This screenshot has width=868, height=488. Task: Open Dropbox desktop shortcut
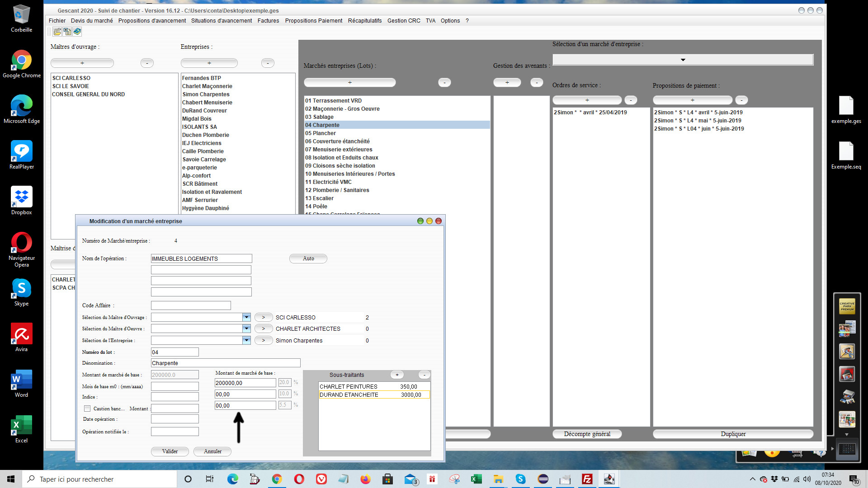[x=21, y=201]
